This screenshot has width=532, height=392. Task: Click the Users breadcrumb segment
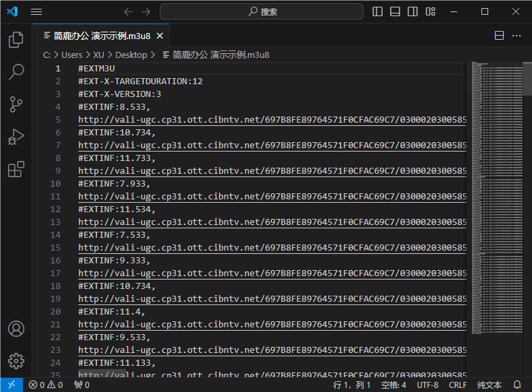(x=71, y=55)
